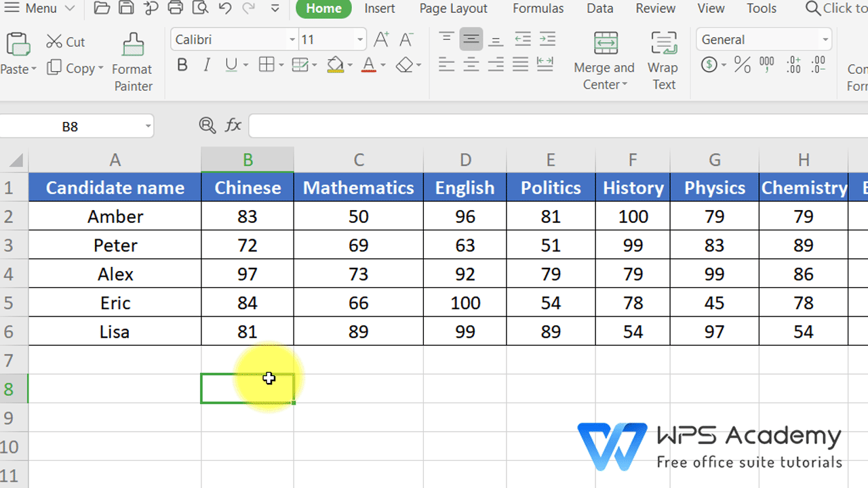Click the Justify alignment icon
The width and height of the screenshot is (868, 488).
(x=520, y=65)
